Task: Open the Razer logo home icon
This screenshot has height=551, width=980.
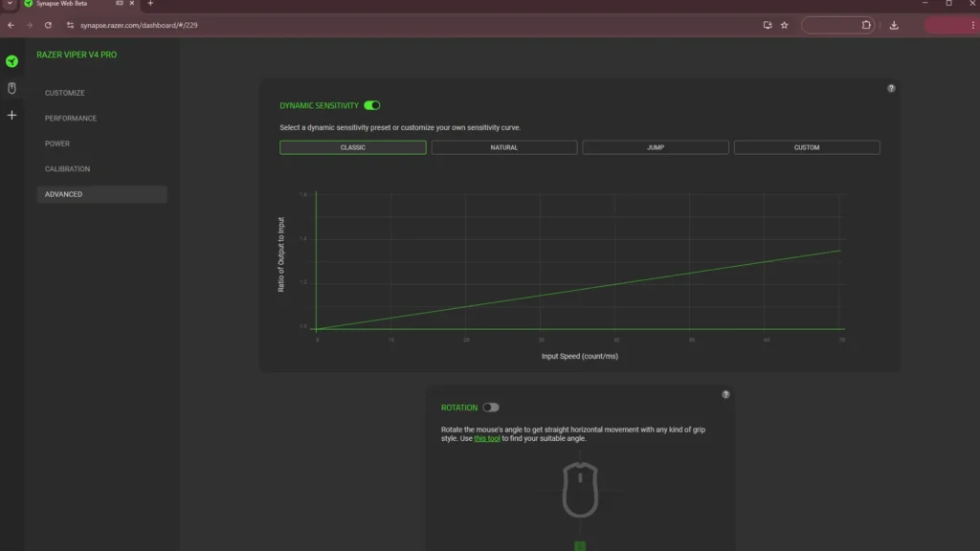Action: click(11, 61)
